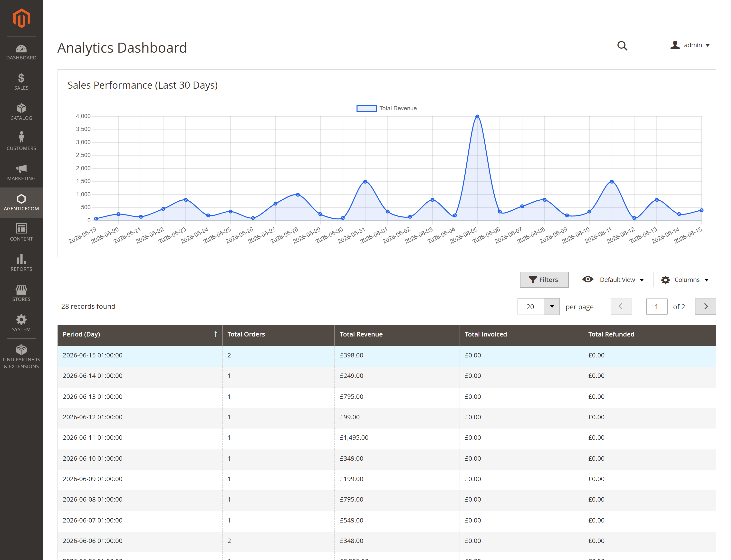Viewport: 731px width, 560px height.
Task: Click the Sales Performance (Last 30 Days) heading
Action: point(143,85)
